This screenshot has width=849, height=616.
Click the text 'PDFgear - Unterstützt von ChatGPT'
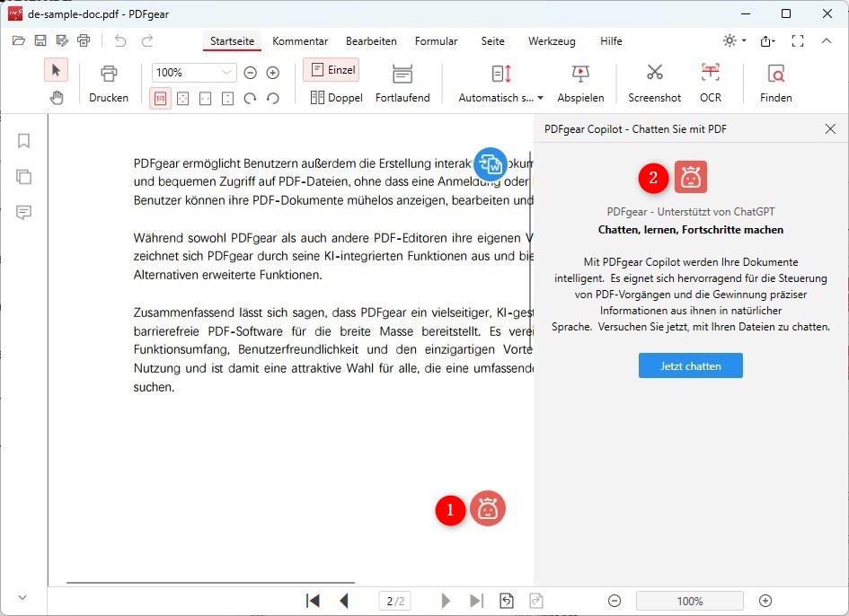(x=690, y=212)
